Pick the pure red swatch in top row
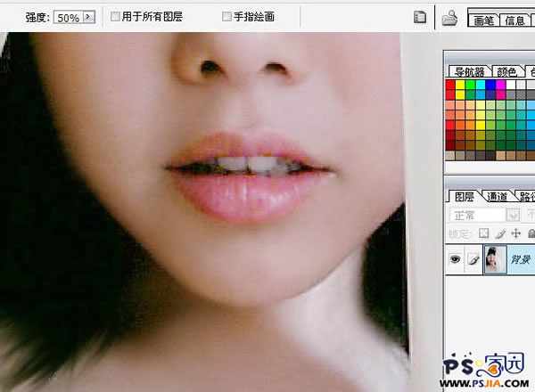This screenshot has height=392, width=535. (450, 85)
